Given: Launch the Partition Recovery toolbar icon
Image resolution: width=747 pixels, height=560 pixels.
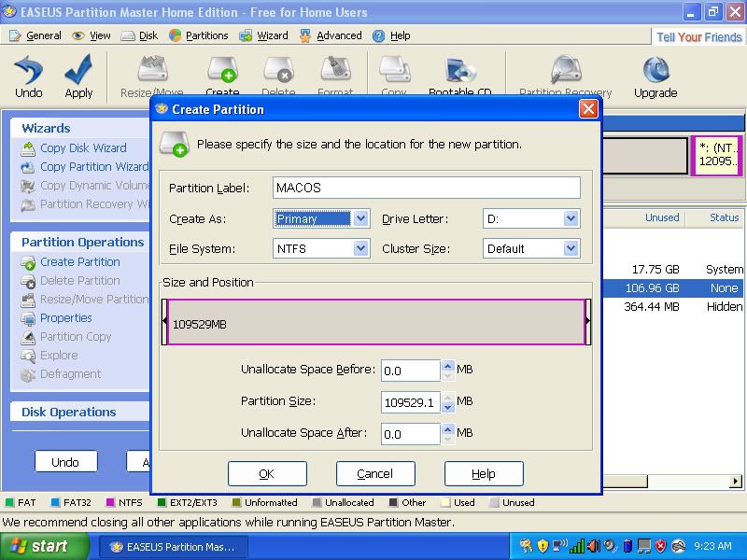Looking at the screenshot, I should pyautogui.click(x=566, y=77).
